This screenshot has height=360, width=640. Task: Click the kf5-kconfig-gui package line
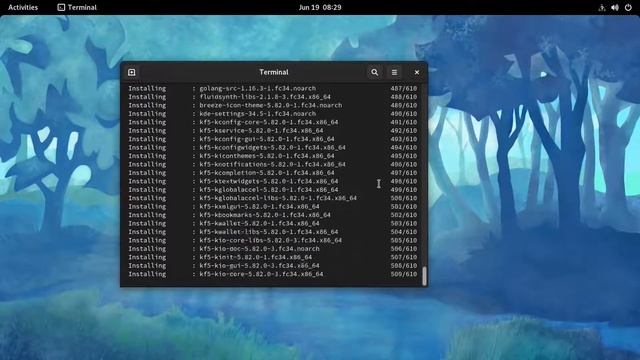(x=273, y=139)
